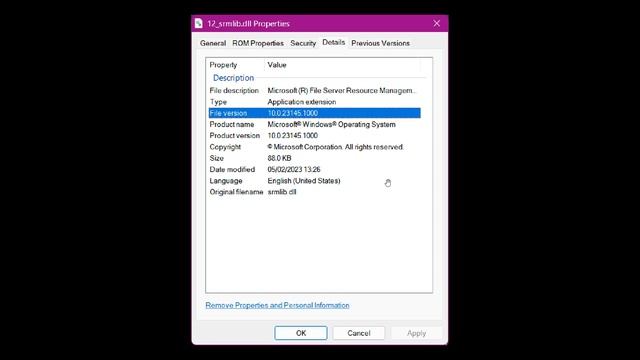Click the OK button
640x360 pixels.
click(x=301, y=333)
